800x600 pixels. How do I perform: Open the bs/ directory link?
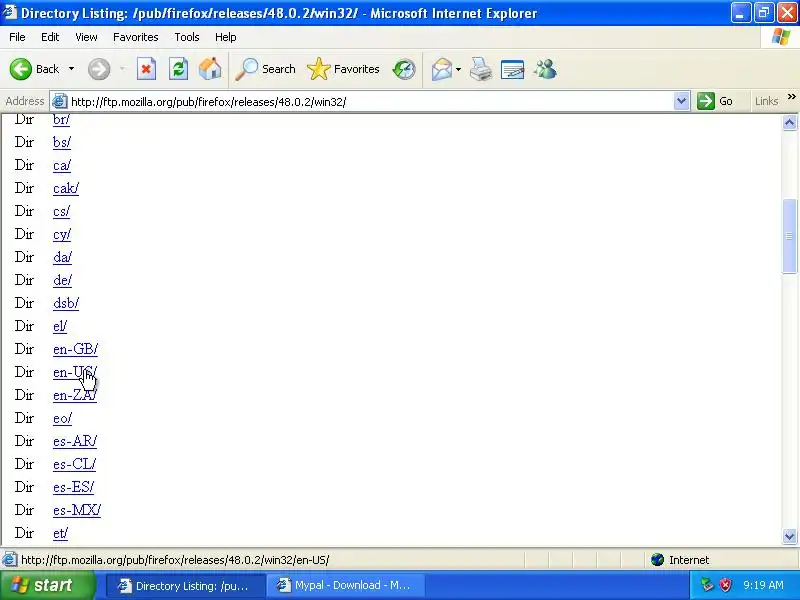point(62,142)
